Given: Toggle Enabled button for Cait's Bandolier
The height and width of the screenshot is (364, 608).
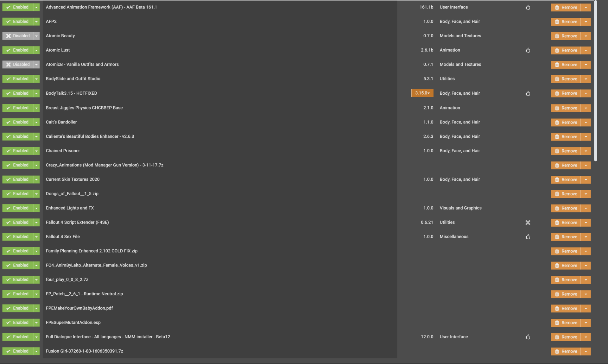Looking at the screenshot, I should (x=17, y=122).
